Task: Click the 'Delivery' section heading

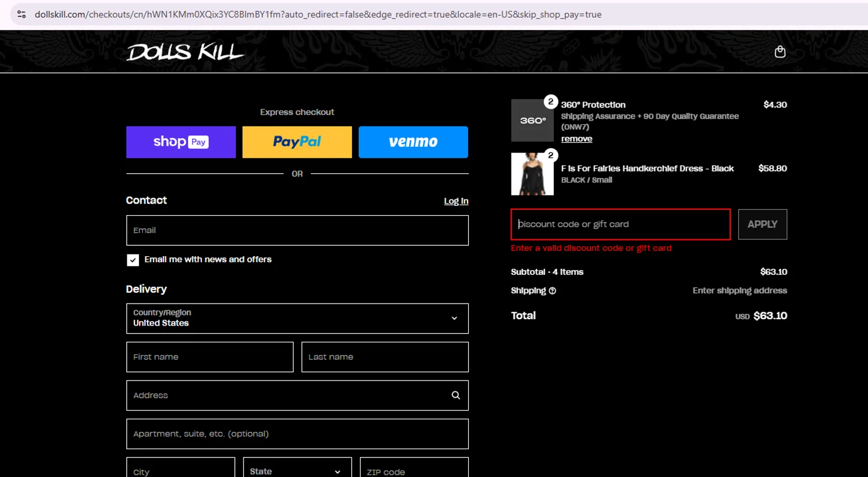Action: pyautogui.click(x=146, y=289)
